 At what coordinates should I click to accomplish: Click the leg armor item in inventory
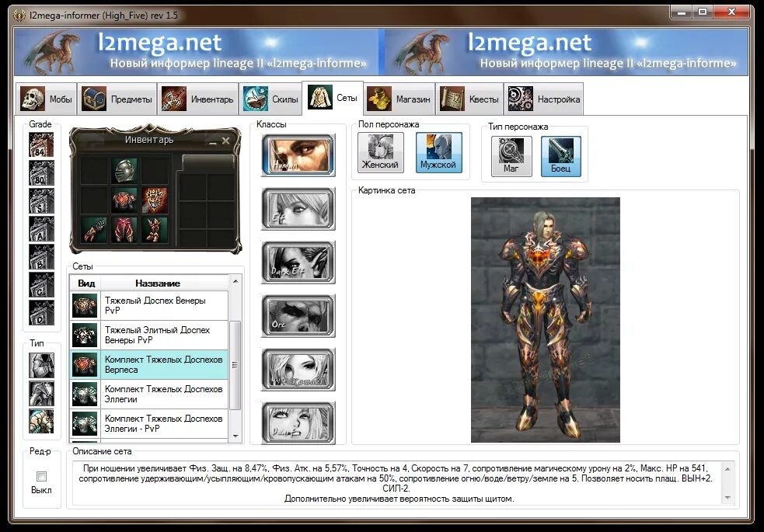tap(124, 230)
